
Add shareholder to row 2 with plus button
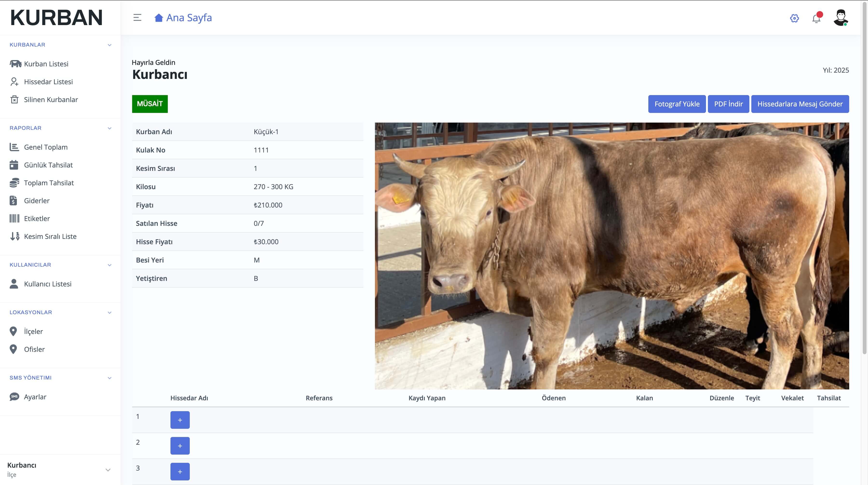(180, 445)
